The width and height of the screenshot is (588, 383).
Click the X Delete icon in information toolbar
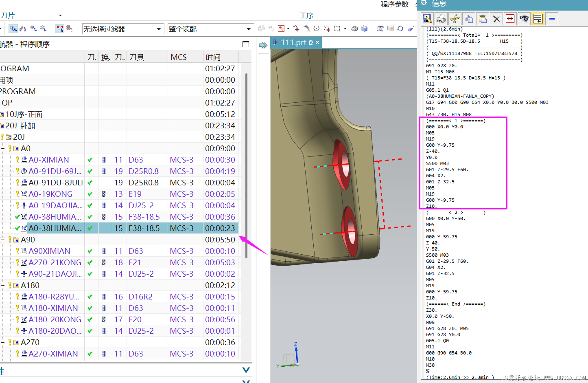pos(496,19)
